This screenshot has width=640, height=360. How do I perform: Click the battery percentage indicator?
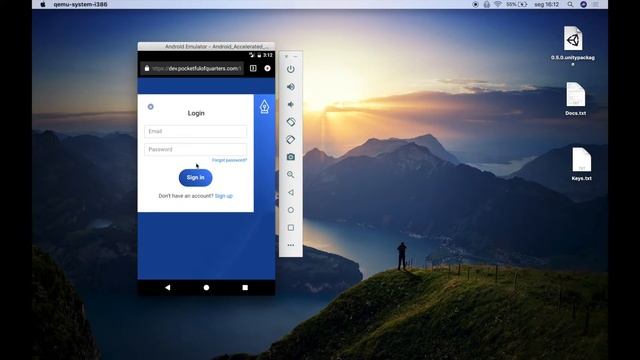517,4
